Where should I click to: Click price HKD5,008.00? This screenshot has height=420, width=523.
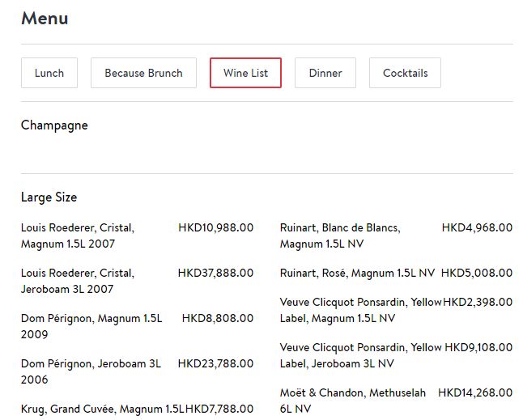pos(477,273)
